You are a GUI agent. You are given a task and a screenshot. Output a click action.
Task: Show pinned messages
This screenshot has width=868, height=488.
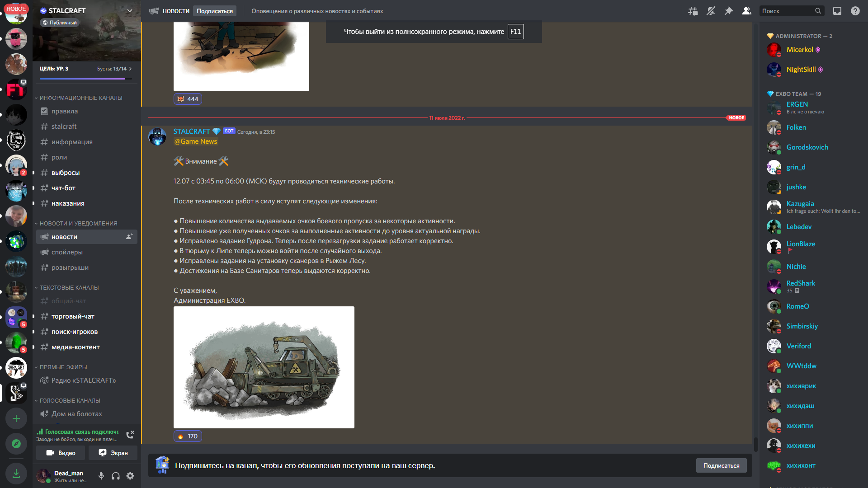[729, 11]
